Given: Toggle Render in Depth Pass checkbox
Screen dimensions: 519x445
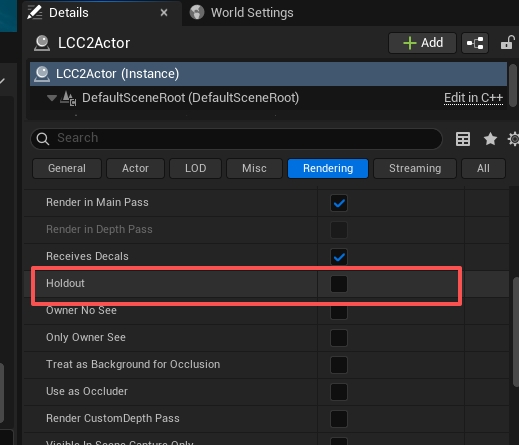Looking at the screenshot, I should (x=339, y=230).
